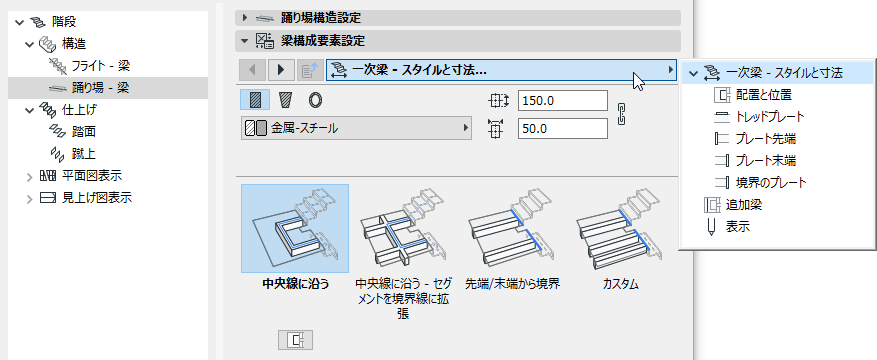Open 一次梁 - スタイルと寸法 dropdown
The height and width of the screenshot is (360, 877).
(501, 70)
